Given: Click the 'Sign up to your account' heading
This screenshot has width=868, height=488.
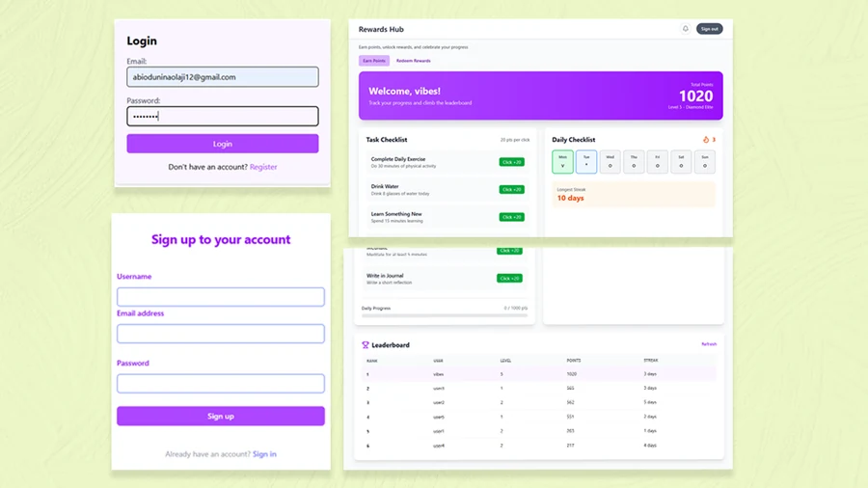Looking at the screenshot, I should click(221, 239).
